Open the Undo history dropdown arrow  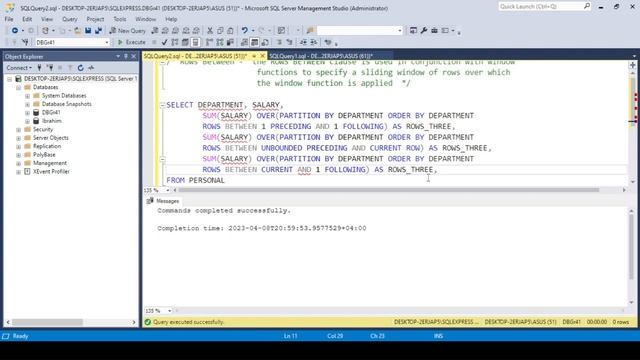click(253, 31)
